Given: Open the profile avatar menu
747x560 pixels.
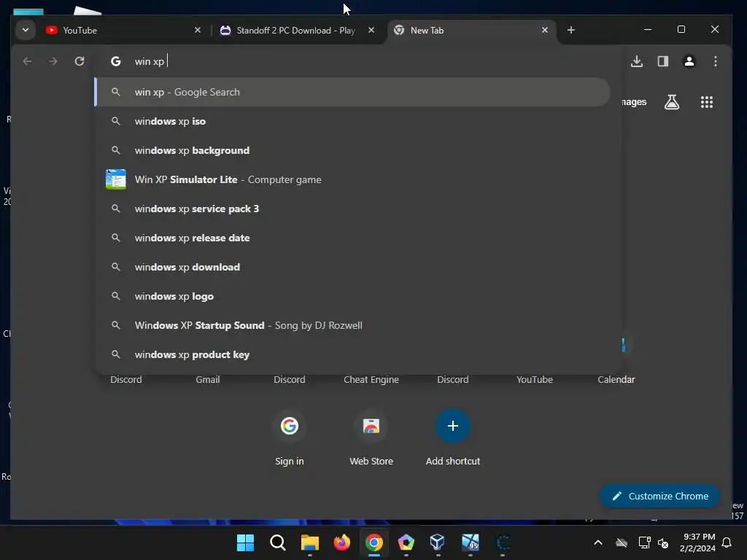Looking at the screenshot, I should coord(689,61).
